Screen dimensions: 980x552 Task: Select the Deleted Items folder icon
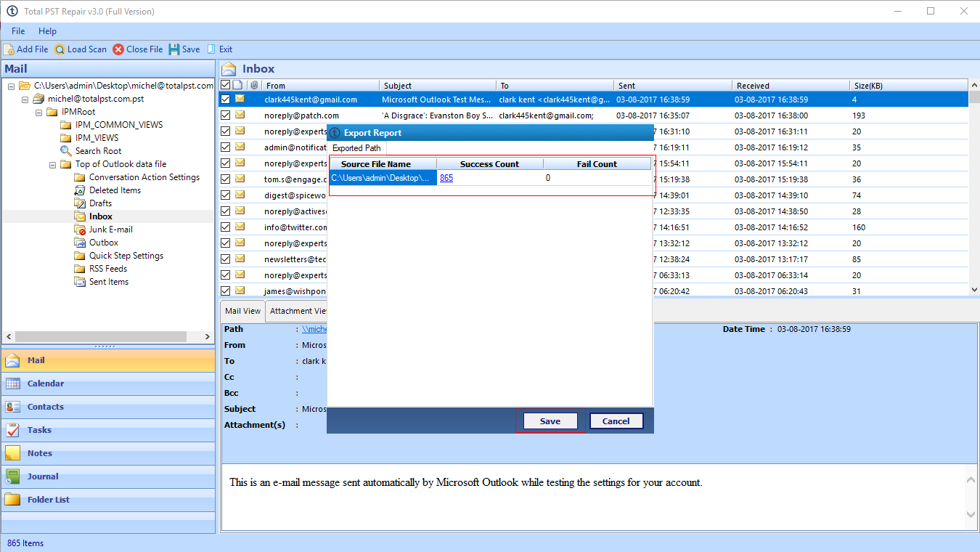pyautogui.click(x=80, y=190)
